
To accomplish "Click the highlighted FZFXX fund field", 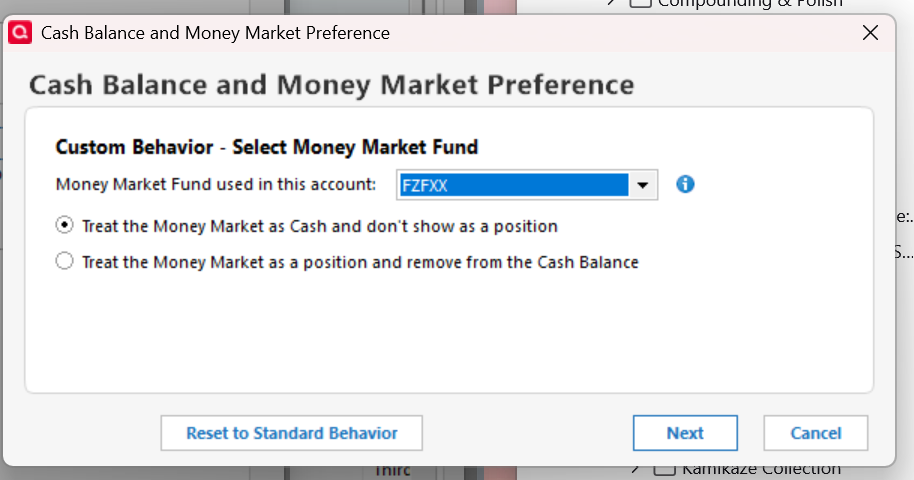I will pyautogui.click(x=512, y=185).
